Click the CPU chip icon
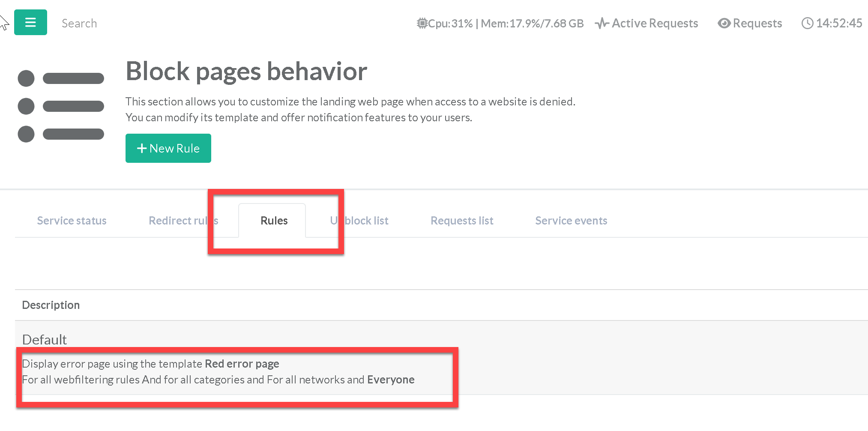 coord(422,23)
